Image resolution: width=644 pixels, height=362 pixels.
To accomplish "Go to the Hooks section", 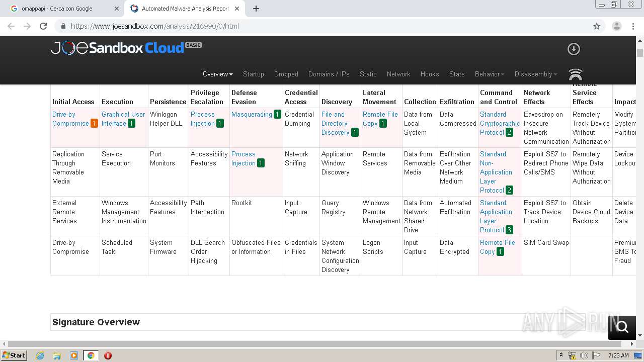I will (430, 74).
